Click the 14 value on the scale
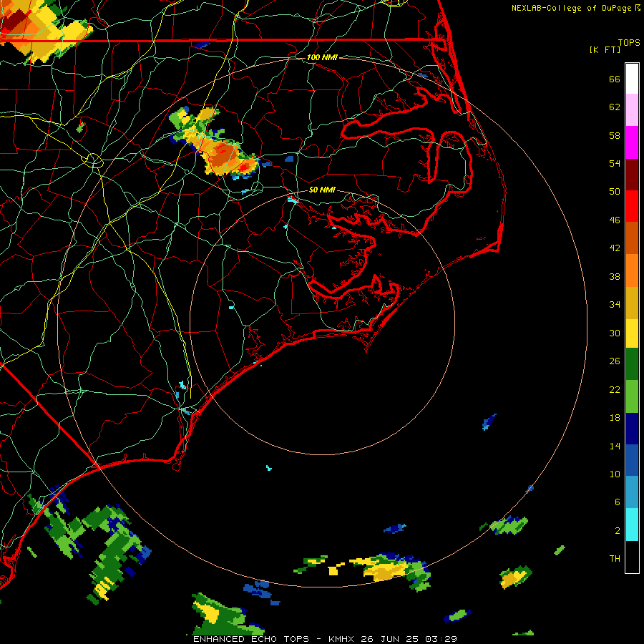Viewport: 644px width, 644px height. click(615, 446)
